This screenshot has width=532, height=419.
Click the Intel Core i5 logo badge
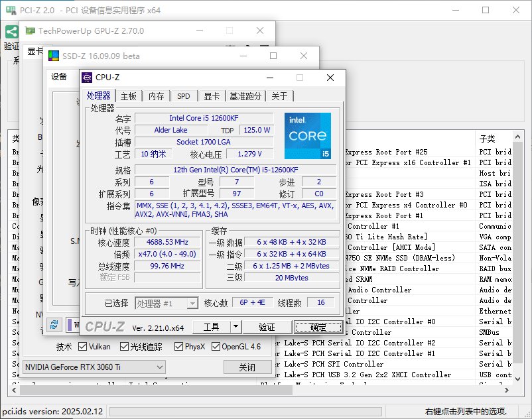point(307,136)
